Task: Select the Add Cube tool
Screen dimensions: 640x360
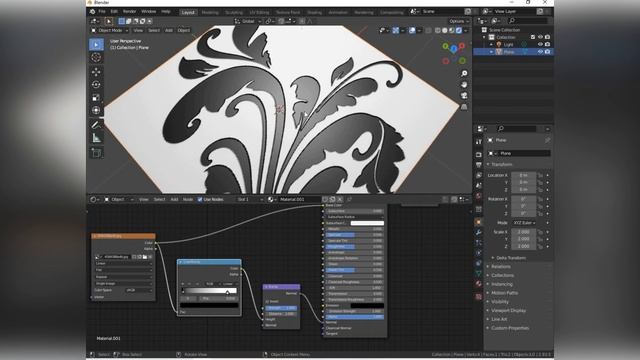Action: (x=96, y=153)
